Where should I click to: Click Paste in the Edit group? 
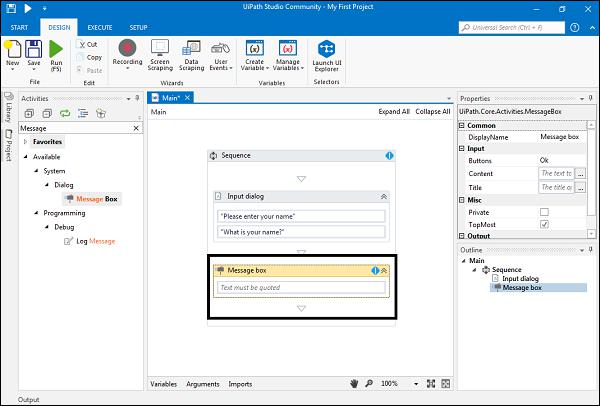pos(90,70)
